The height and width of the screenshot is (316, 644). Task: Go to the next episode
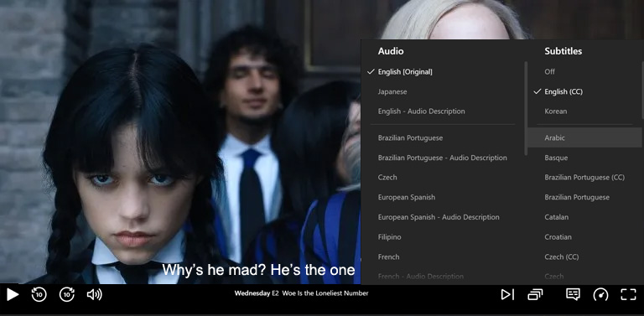click(507, 294)
